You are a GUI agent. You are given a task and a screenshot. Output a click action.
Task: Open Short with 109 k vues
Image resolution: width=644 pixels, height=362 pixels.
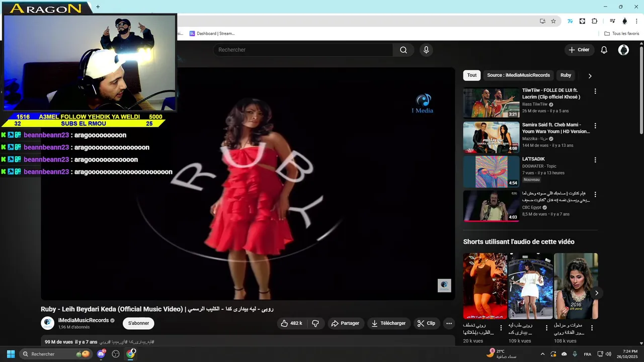tap(530, 286)
